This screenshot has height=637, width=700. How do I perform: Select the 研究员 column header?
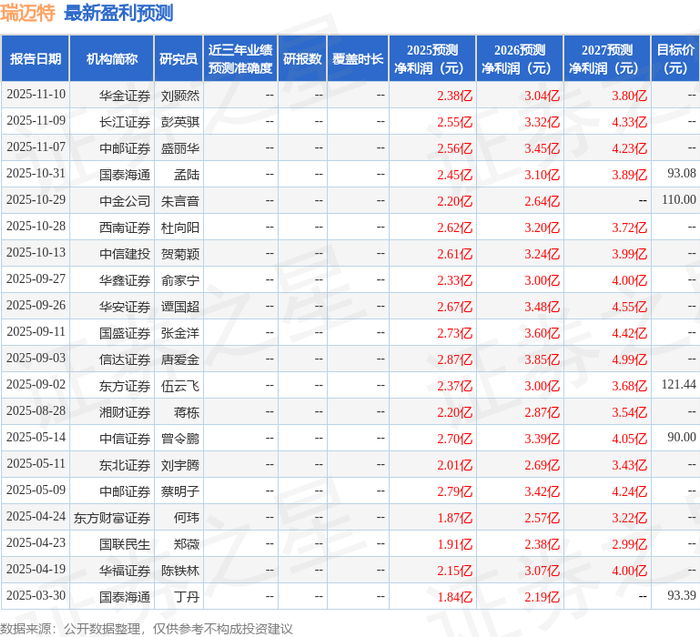click(179, 59)
